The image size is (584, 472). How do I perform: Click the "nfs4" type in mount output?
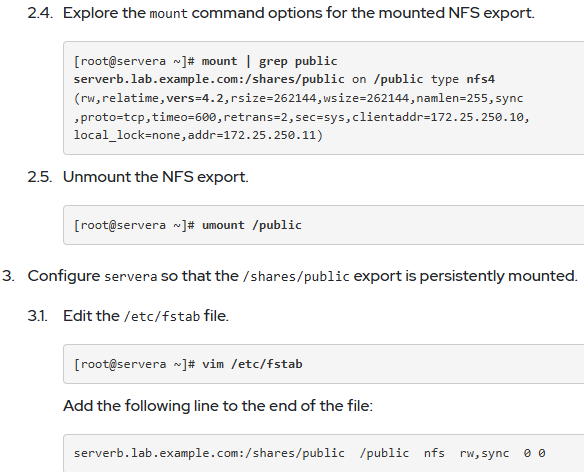pos(480,79)
